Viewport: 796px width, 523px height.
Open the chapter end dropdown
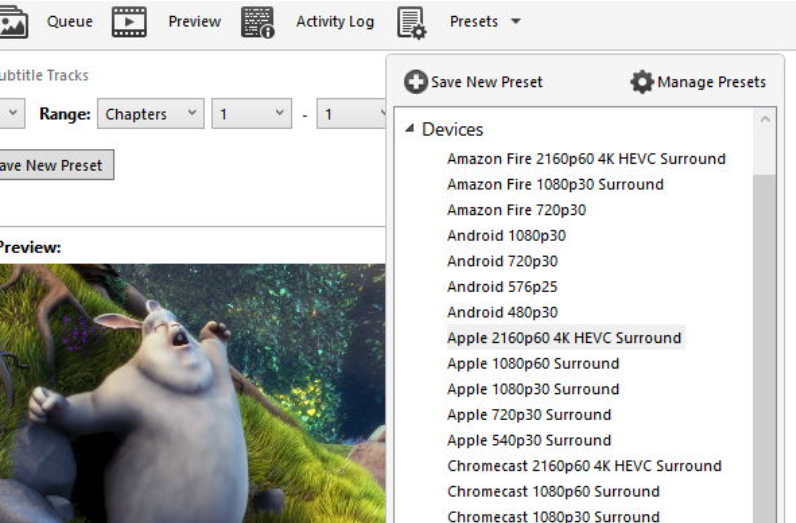351,114
